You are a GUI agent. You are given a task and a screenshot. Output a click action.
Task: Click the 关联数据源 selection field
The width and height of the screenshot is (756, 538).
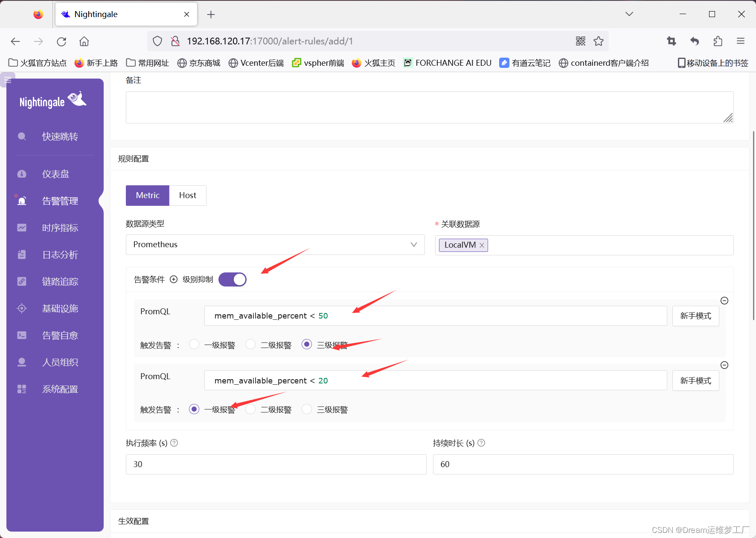click(x=584, y=245)
